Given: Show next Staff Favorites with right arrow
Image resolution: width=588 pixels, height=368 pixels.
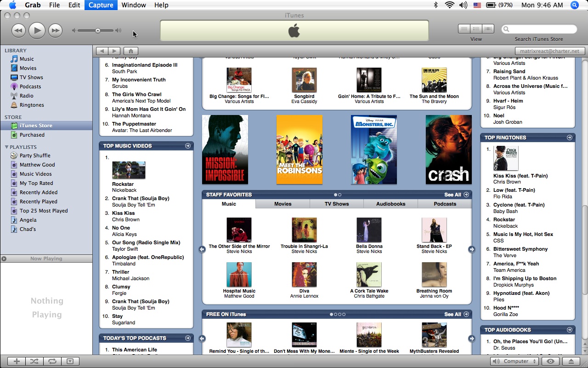Looking at the screenshot, I should [x=471, y=249].
